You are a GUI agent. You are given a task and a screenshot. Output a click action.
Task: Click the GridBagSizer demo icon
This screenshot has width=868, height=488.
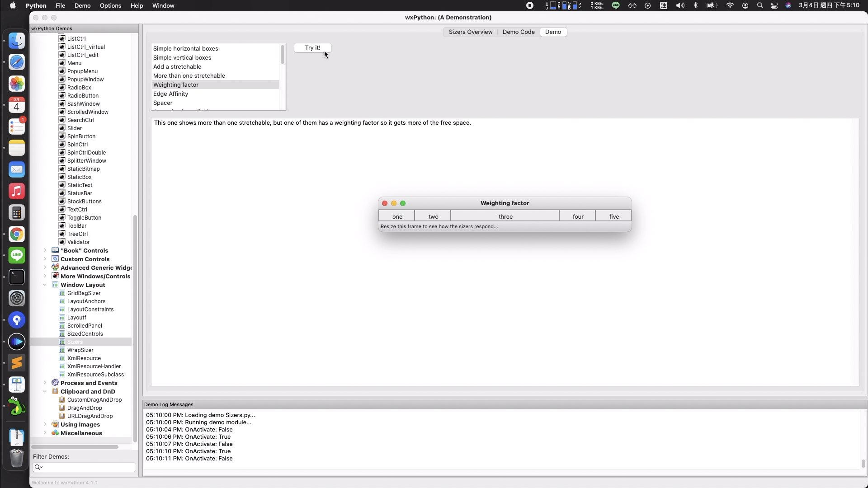click(x=62, y=293)
